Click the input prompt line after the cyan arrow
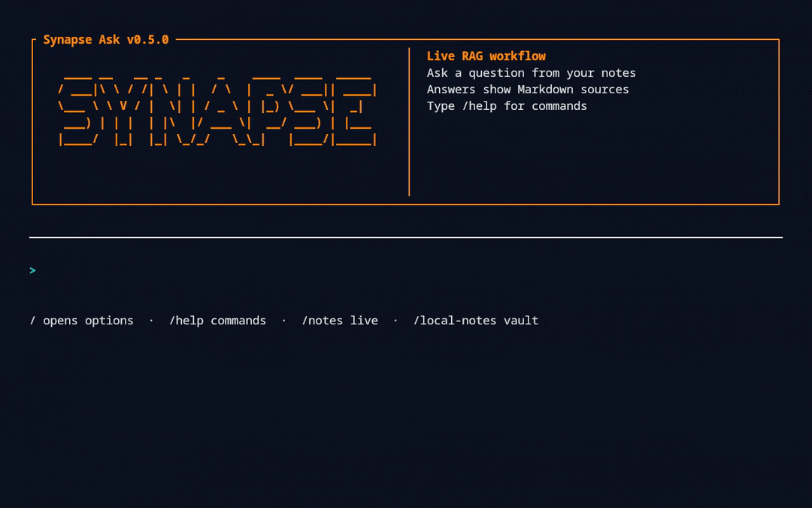 pyautogui.click(x=409, y=271)
